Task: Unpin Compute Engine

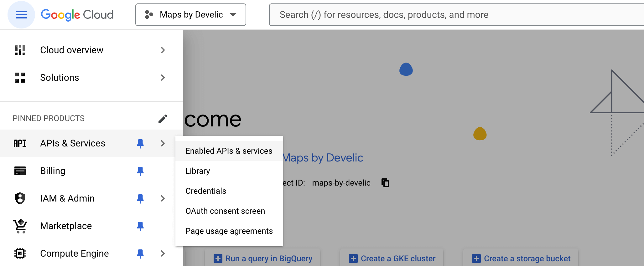Action: pyautogui.click(x=140, y=253)
